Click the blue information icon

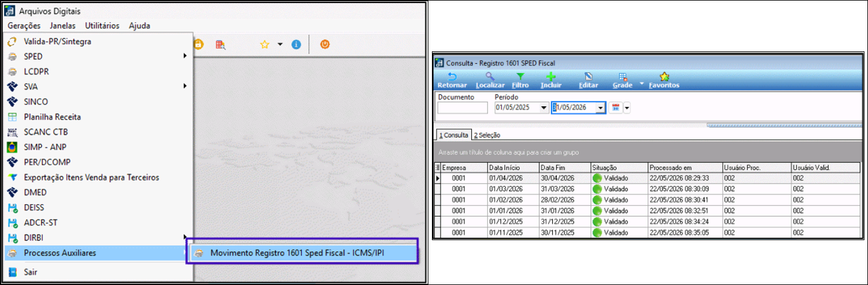click(x=296, y=44)
